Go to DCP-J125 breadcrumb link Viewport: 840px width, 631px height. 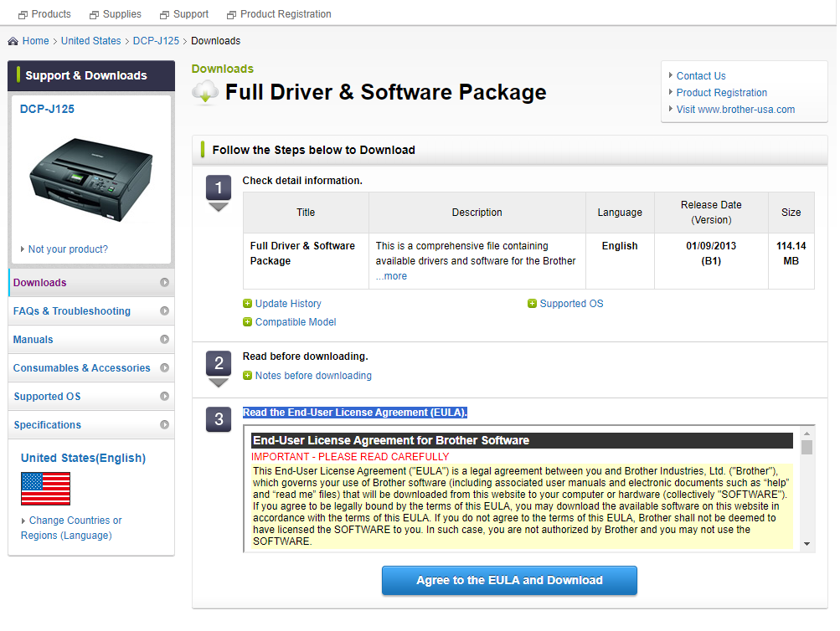pos(156,41)
